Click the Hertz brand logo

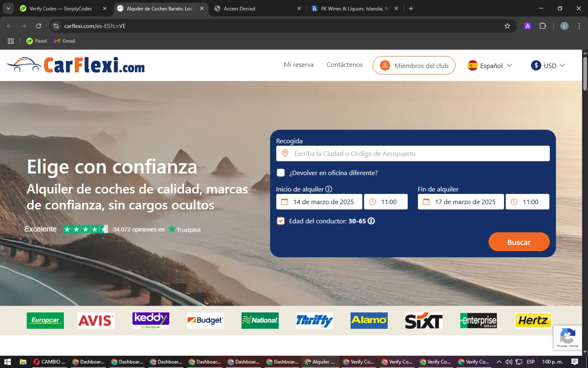(x=533, y=321)
